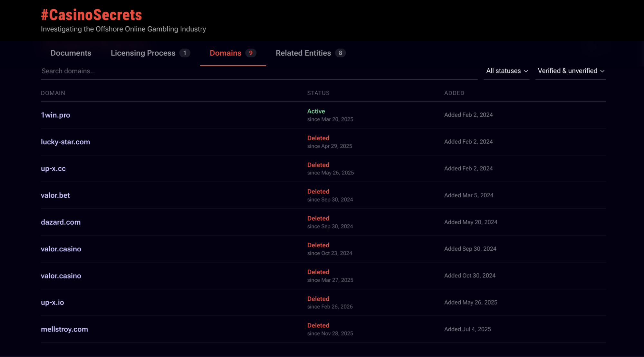Open valor.casino added Oct 30, 2024
Screen dimensions: 644x357
point(61,276)
